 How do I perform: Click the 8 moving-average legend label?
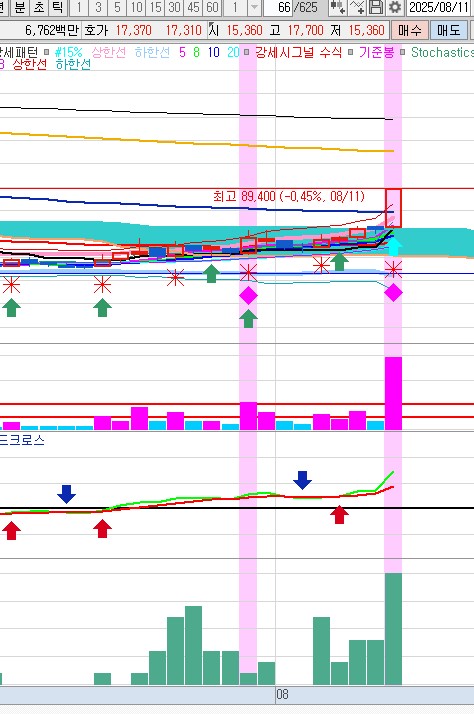click(196, 52)
